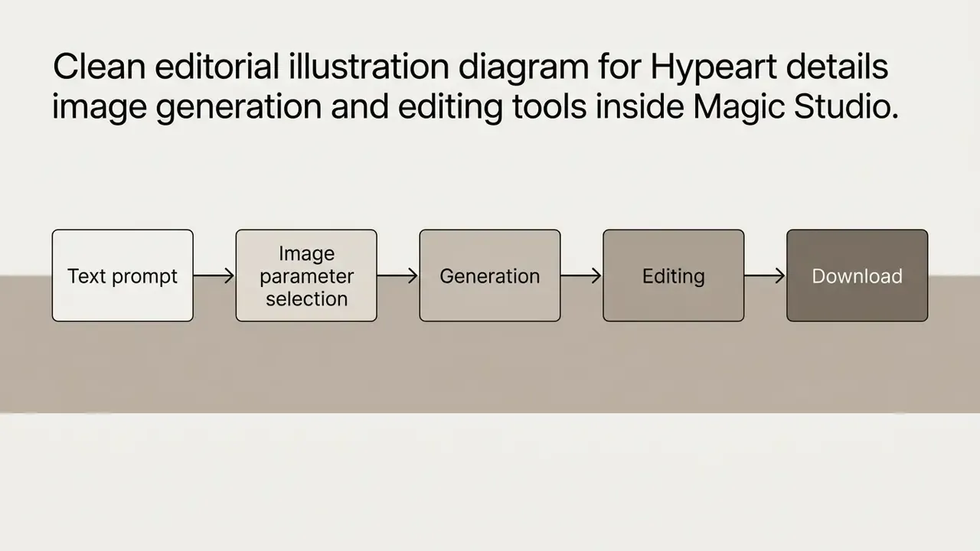
Task: Select the Text prompt box
Action: coord(122,275)
